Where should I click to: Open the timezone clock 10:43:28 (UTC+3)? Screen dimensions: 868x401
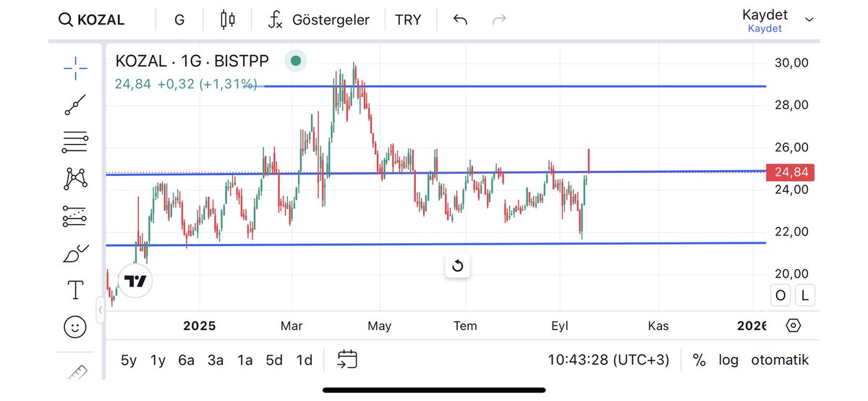pos(608,360)
